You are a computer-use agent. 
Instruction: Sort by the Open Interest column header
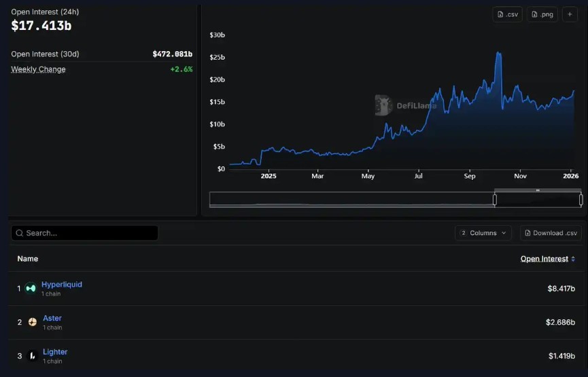[x=544, y=259]
